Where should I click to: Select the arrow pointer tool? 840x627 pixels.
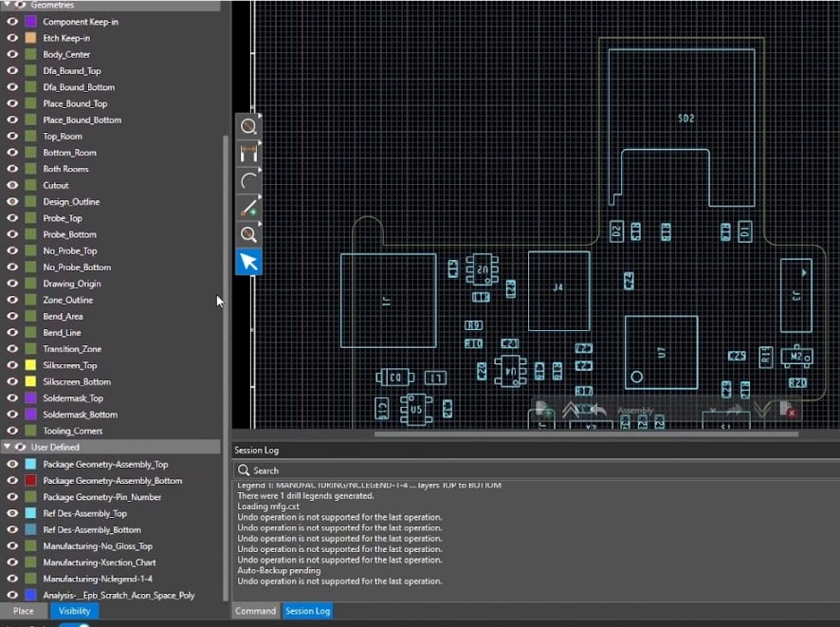248,262
